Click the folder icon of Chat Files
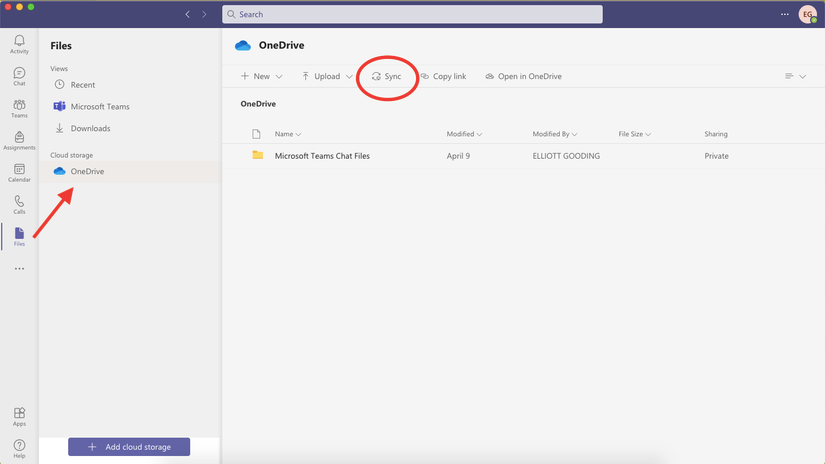Image resolution: width=825 pixels, height=464 pixels. click(257, 155)
